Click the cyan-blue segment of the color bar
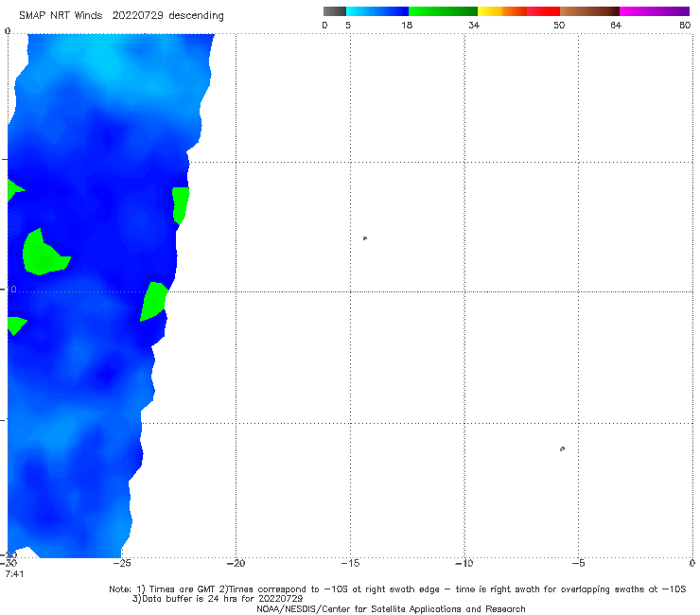This screenshot has height=615, width=700. [x=377, y=11]
